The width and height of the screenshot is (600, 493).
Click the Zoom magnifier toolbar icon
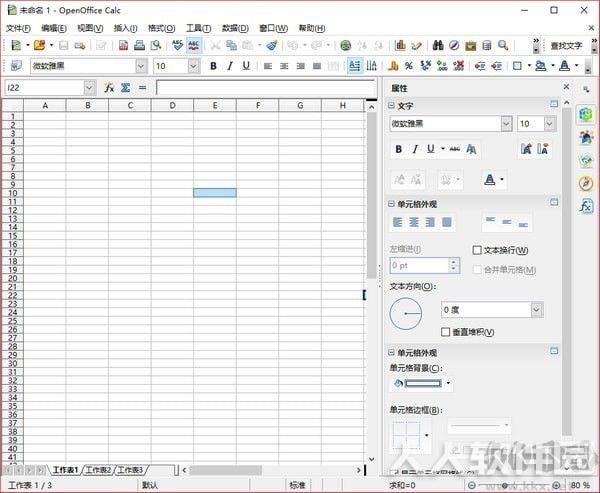click(503, 45)
